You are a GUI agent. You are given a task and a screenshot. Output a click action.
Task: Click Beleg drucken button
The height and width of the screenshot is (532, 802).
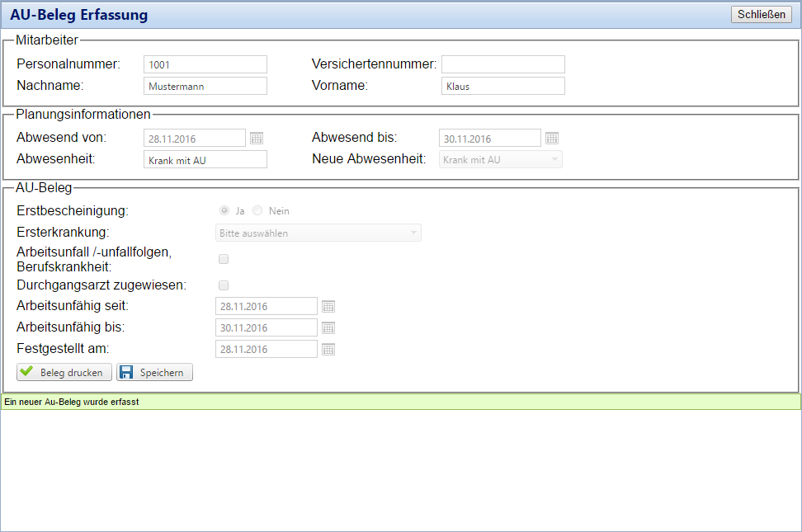[x=64, y=373]
